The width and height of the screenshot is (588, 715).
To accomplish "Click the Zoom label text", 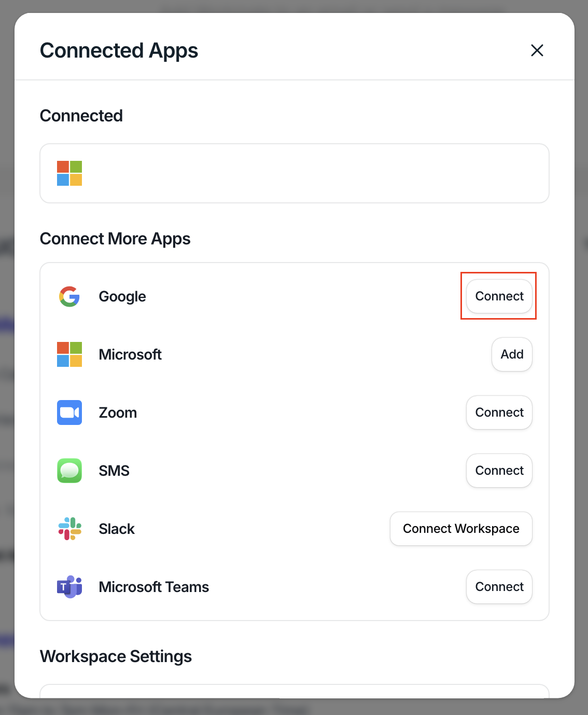I will (118, 412).
